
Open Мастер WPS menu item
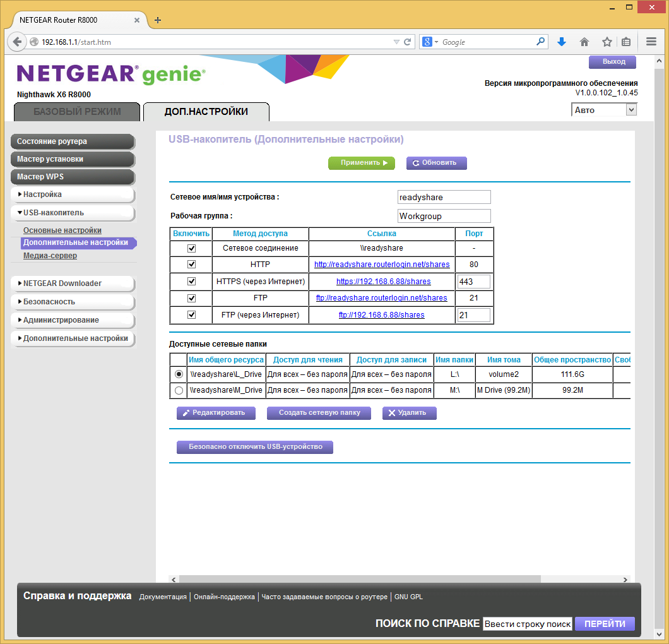point(73,177)
